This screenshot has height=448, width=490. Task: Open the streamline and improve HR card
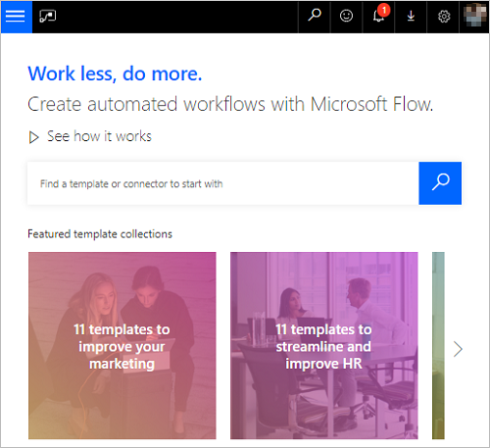(324, 345)
